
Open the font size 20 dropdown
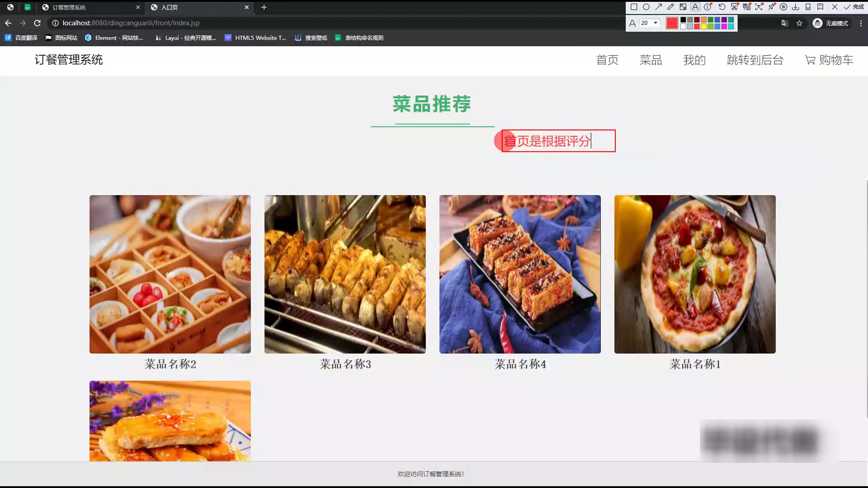click(x=649, y=23)
